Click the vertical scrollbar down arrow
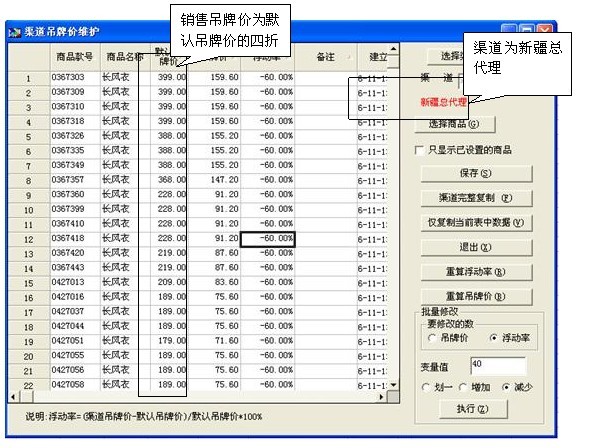Screen dimensions: 590x448 pyautogui.click(x=393, y=385)
